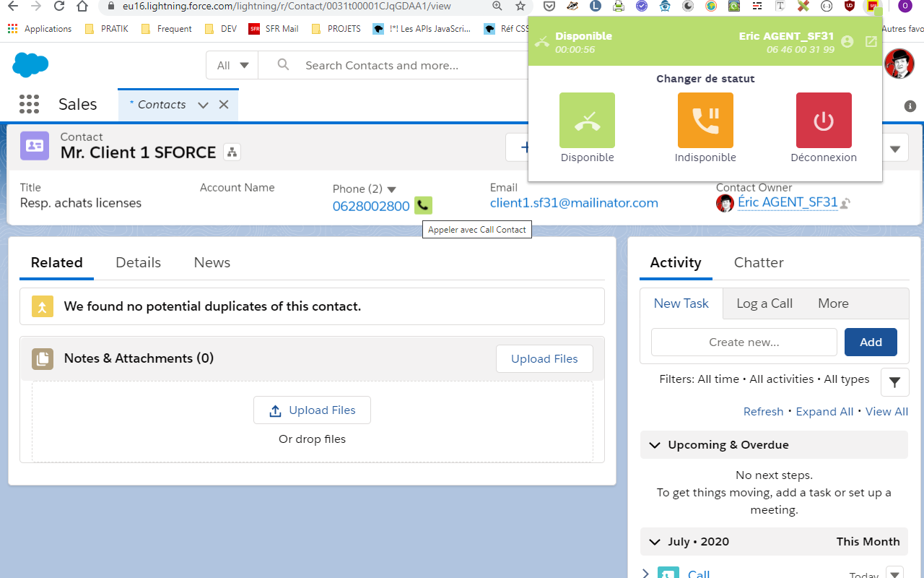Click the info icon near navigation bar

click(x=910, y=106)
